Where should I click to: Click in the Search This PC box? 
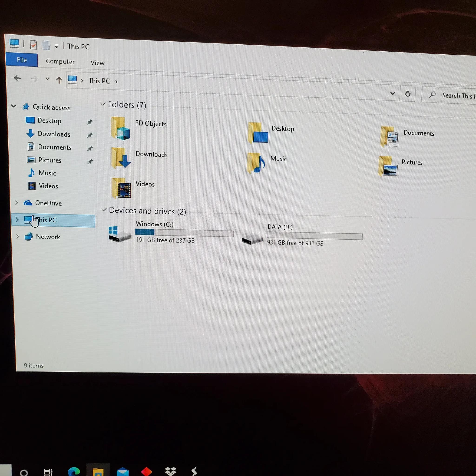(x=449, y=95)
